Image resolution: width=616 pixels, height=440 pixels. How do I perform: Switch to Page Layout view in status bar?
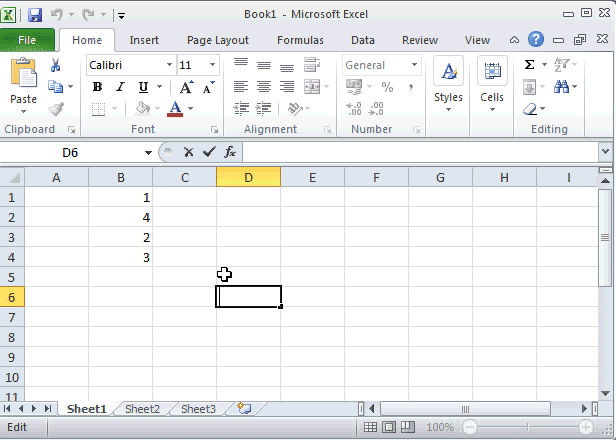[389, 427]
